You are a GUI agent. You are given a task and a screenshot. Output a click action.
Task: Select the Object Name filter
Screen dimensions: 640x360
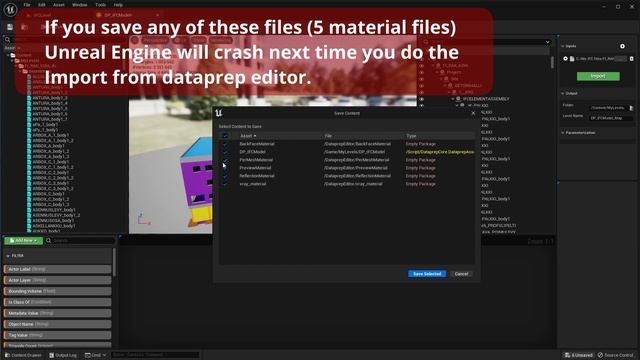click(x=58, y=324)
